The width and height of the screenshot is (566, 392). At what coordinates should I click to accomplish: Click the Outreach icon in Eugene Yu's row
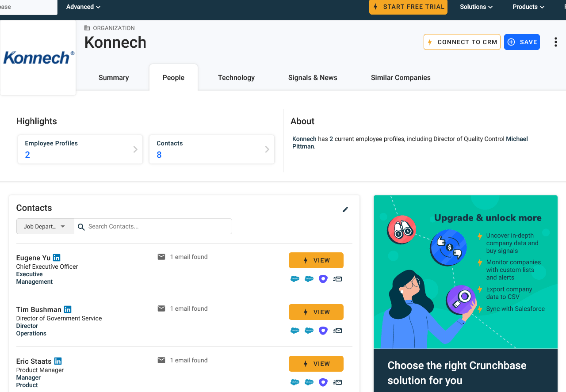(x=323, y=279)
